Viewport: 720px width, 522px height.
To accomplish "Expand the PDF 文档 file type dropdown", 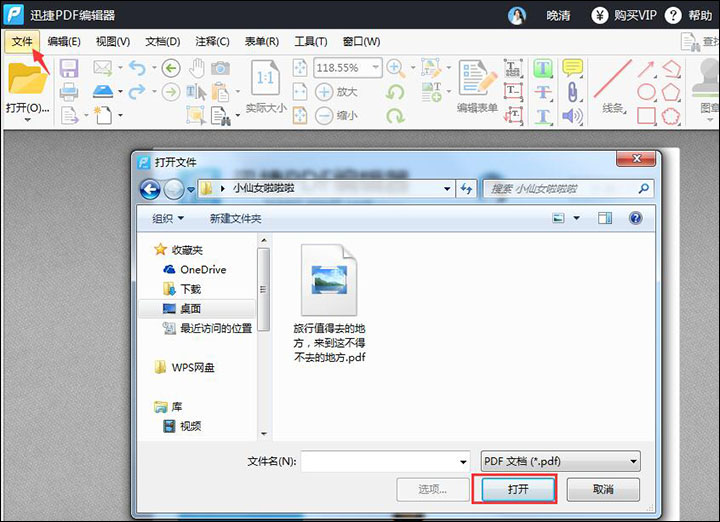I will coord(634,461).
